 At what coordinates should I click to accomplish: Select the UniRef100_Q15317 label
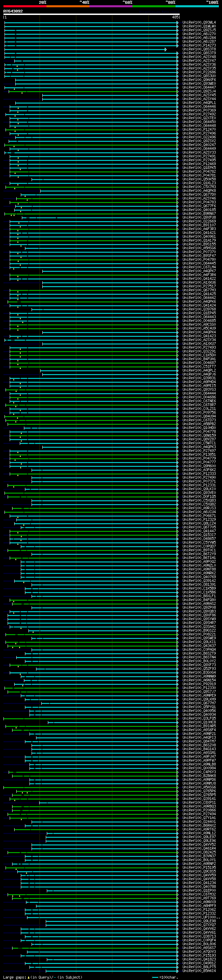tap(199, 535)
